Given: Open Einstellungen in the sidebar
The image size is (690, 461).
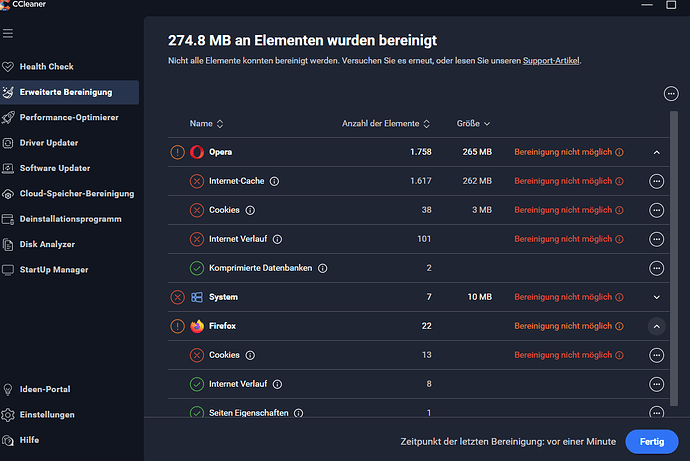Looking at the screenshot, I should (47, 414).
